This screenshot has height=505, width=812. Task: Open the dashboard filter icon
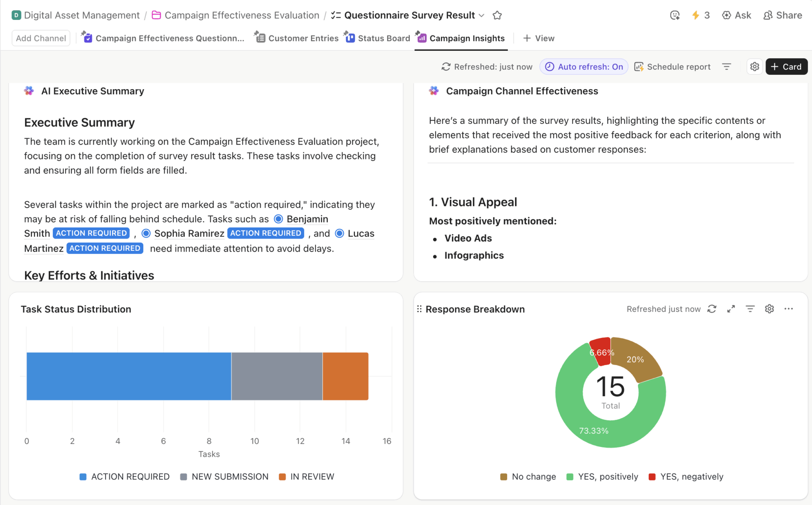pos(727,66)
